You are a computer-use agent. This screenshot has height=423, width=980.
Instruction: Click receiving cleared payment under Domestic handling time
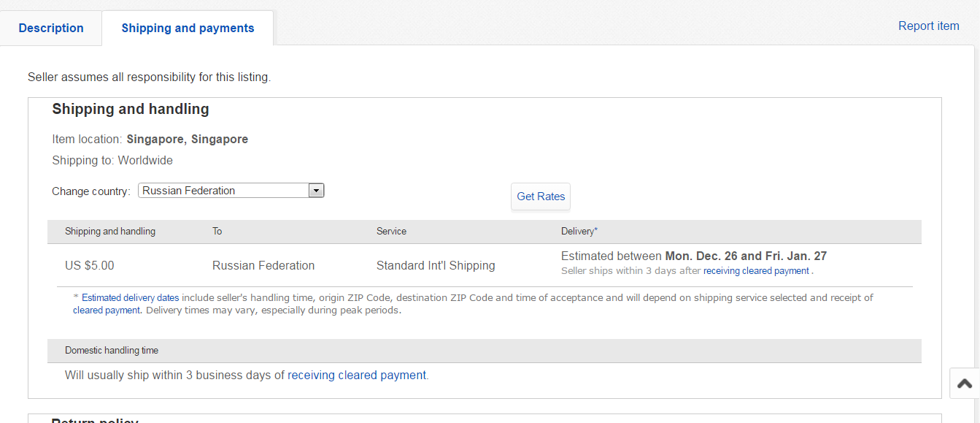point(357,376)
